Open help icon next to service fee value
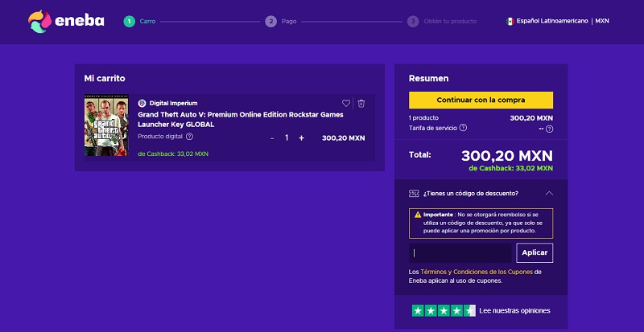The image size is (644, 332). tap(550, 129)
